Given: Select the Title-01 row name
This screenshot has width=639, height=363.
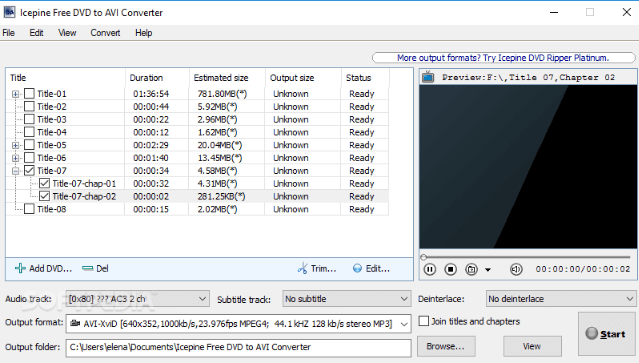Looking at the screenshot, I should [x=52, y=94].
